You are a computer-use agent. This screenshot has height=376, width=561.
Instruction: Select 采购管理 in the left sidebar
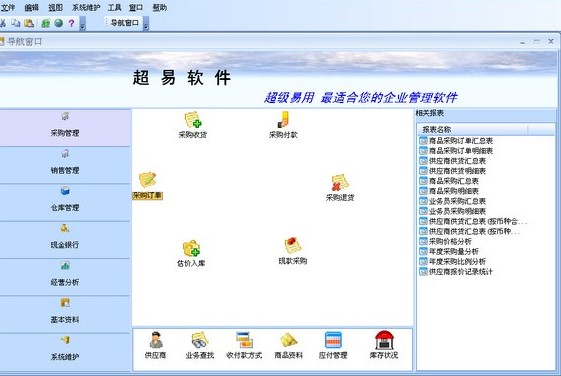pyautogui.click(x=65, y=128)
